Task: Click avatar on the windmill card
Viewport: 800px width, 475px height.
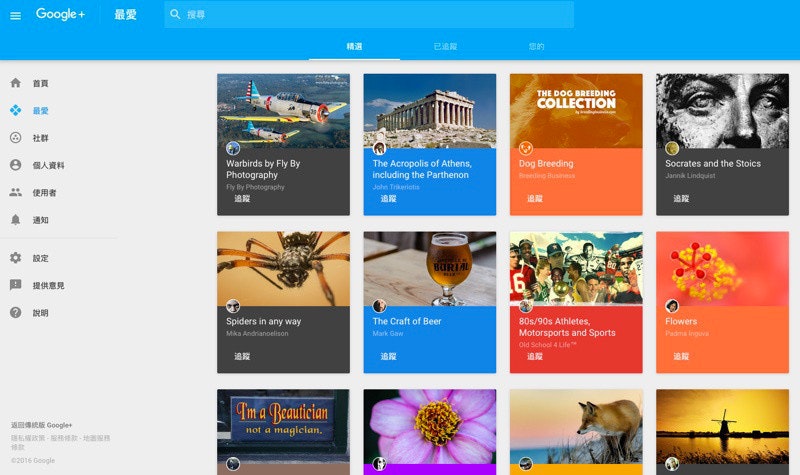Action: [x=672, y=464]
